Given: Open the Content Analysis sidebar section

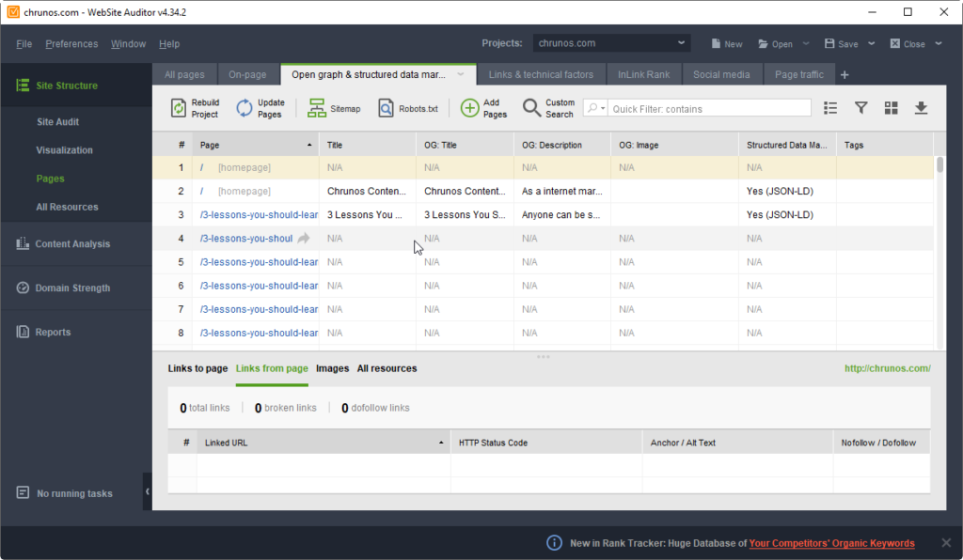Looking at the screenshot, I should pyautogui.click(x=71, y=244).
